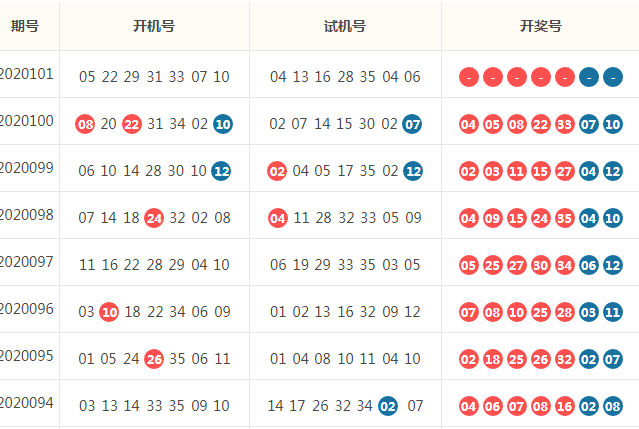
Task: Click blue ball 07 in row 2020100 试机号
Action: (412, 124)
